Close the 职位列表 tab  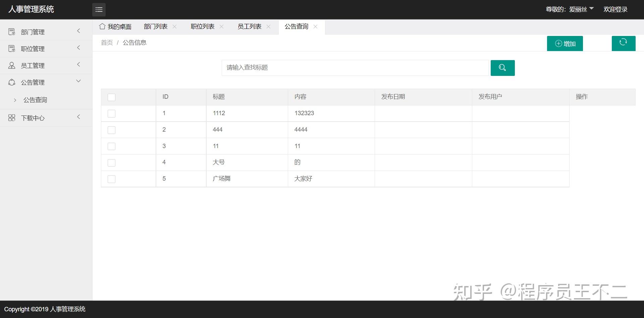click(x=221, y=27)
